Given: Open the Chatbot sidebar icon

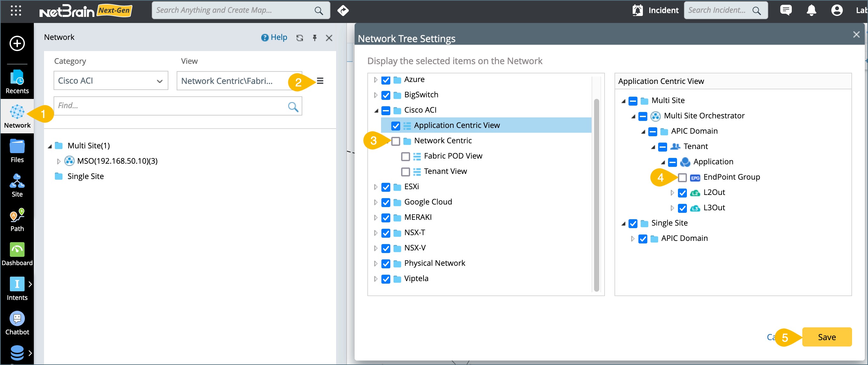Looking at the screenshot, I should 17,323.
